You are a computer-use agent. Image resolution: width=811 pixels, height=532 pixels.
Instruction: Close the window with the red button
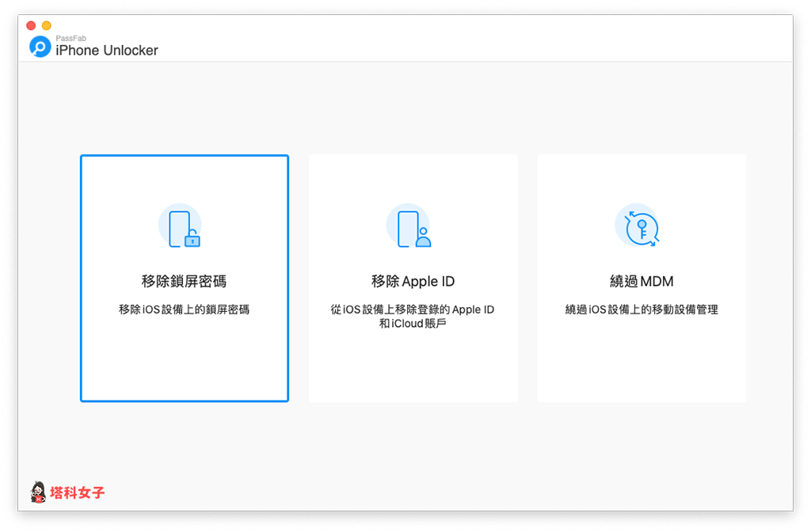coord(31,25)
